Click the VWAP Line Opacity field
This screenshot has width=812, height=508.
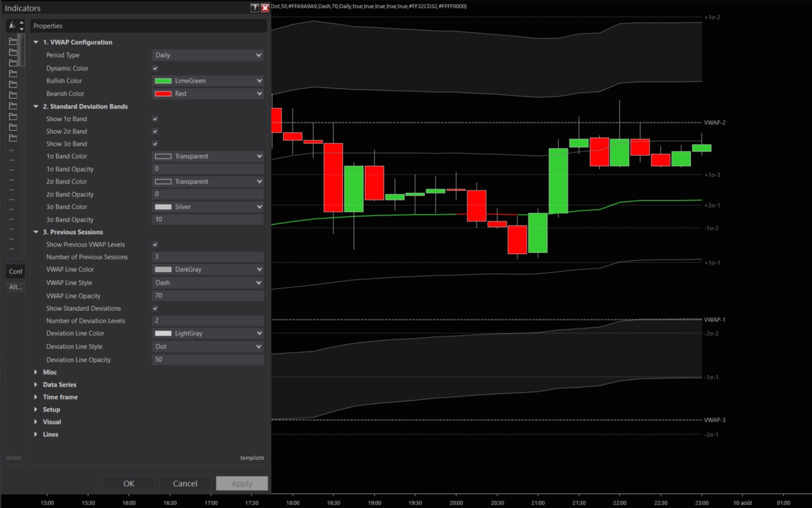[208, 296]
